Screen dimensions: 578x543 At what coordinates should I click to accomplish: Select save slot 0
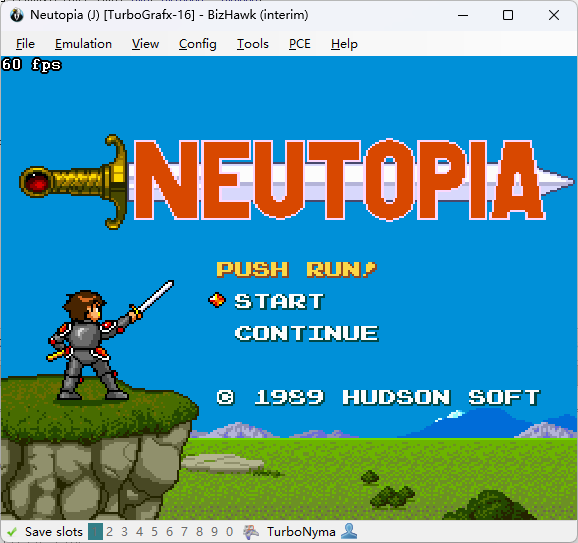229,532
